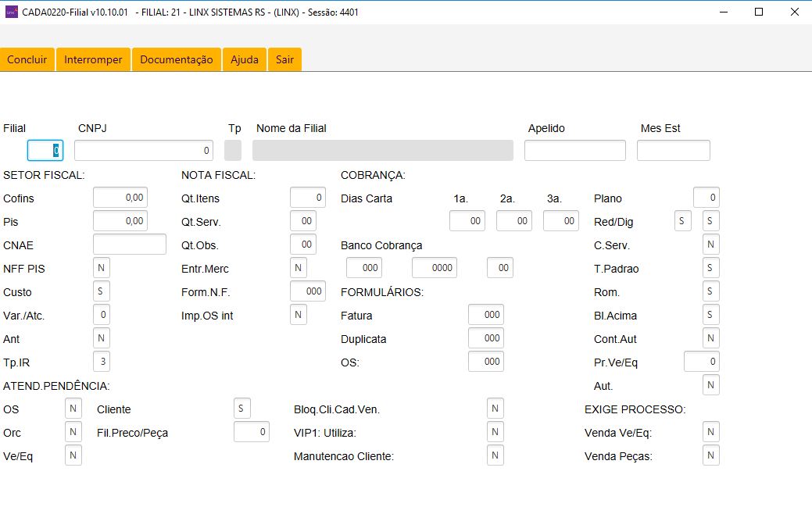The image size is (812, 507).
Task: Open Ajuda from the toolbar
Action: click(245, 59)
